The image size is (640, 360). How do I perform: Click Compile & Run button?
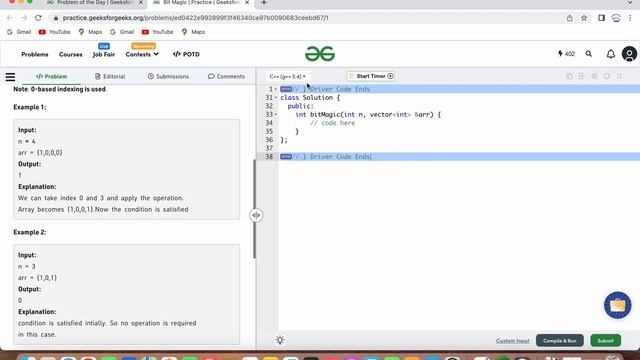(x=560, y=340)
